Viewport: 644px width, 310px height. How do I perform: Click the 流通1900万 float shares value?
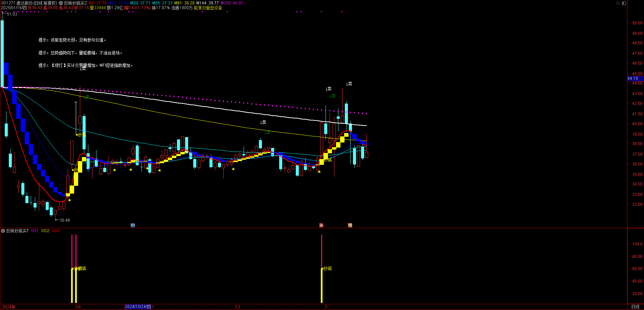182,8
